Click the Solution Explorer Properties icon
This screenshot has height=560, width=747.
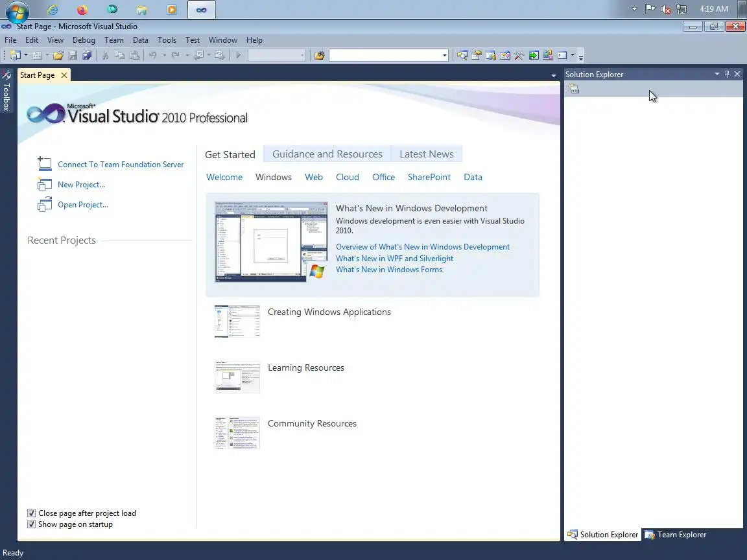point(574,89)
